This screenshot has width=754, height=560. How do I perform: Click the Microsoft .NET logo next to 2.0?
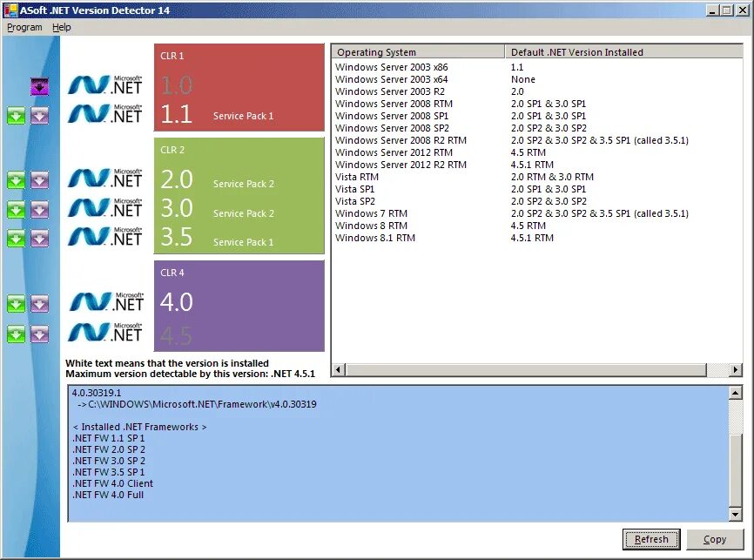[105, 178]
